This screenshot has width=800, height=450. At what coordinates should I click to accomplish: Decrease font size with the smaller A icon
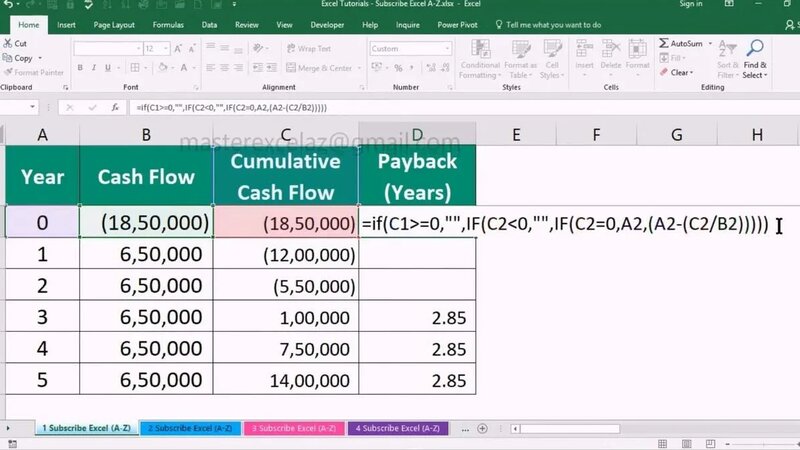tap(192, 49)
